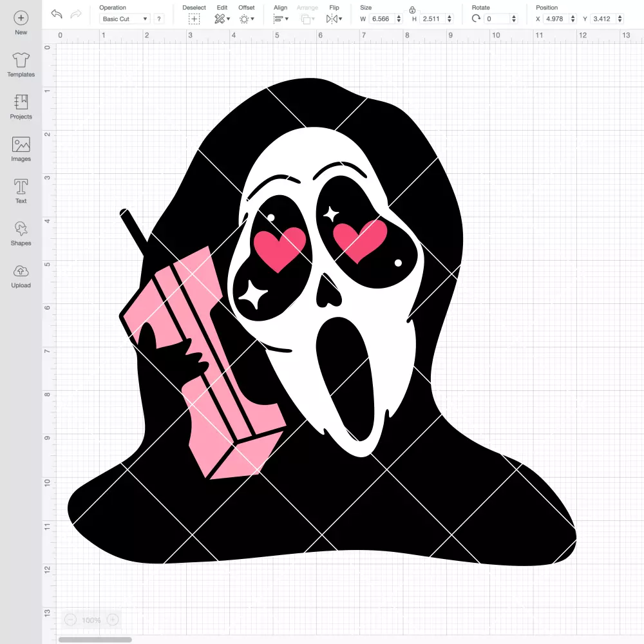Click the horizontal canvas scrollbar
The height and width of the screenshot is (644, 644).
point(95,639)
